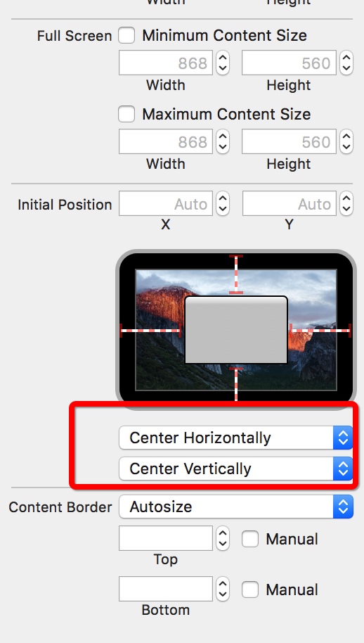The image size is (364, 643).
Task: Enable the Minimum Content Size checkbox
Action: [x=126, y=35]
